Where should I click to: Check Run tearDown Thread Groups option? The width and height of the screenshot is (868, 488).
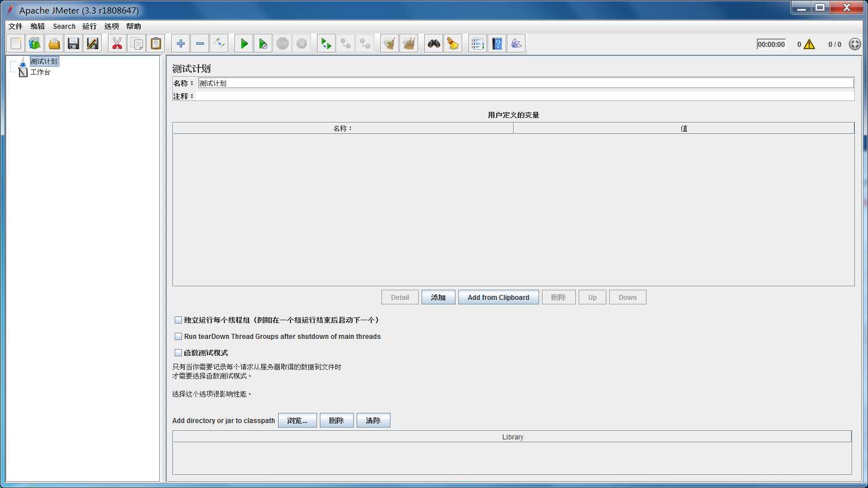(x=178, y=336)
